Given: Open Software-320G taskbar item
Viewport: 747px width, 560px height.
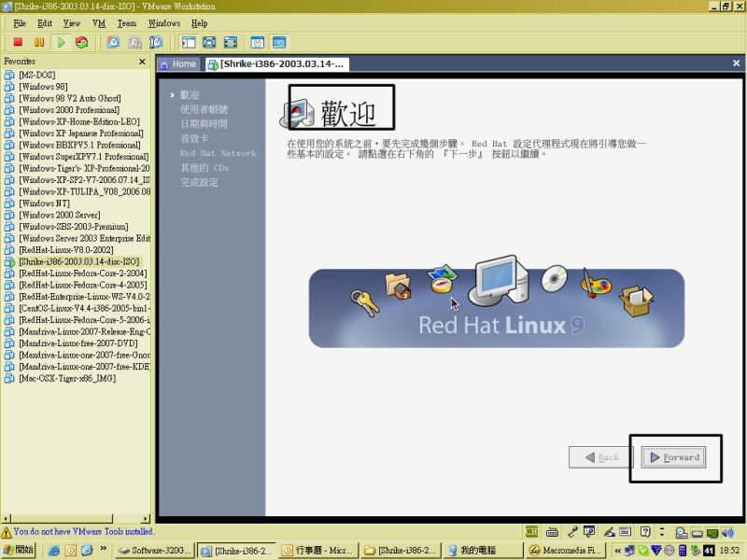Looking at the screenshot, I should coord(155,550).
